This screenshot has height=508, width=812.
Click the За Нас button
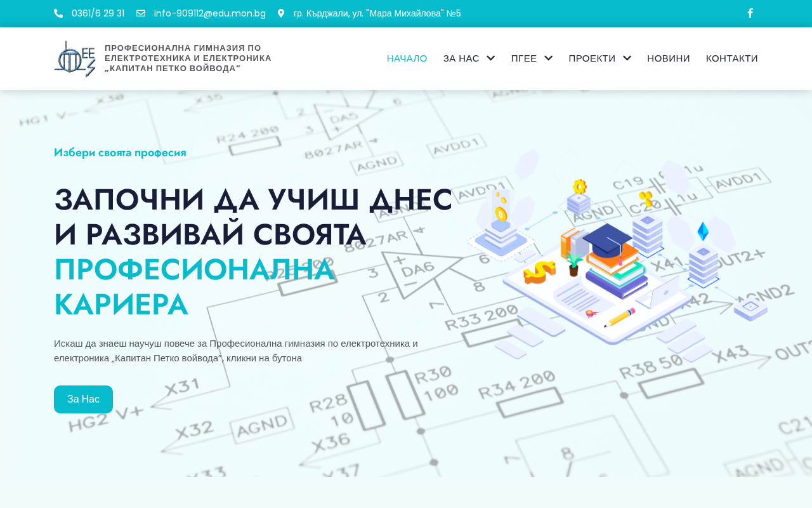83,399
